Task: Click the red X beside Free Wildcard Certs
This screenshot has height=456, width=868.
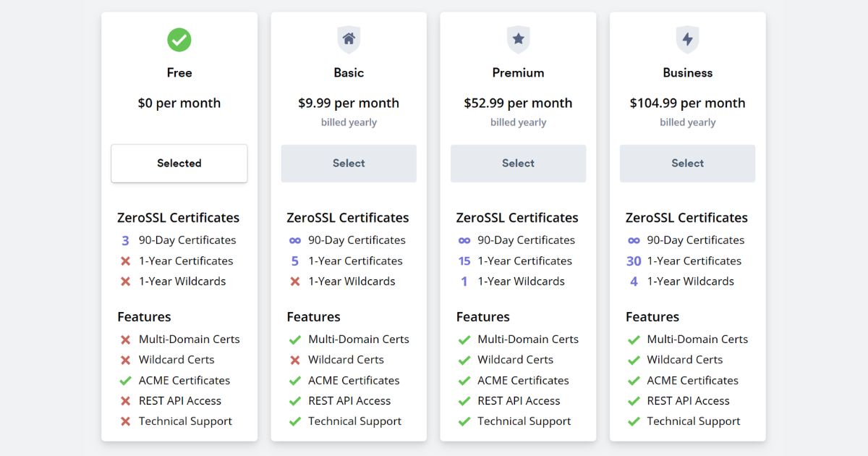Action: click(124, 360)
